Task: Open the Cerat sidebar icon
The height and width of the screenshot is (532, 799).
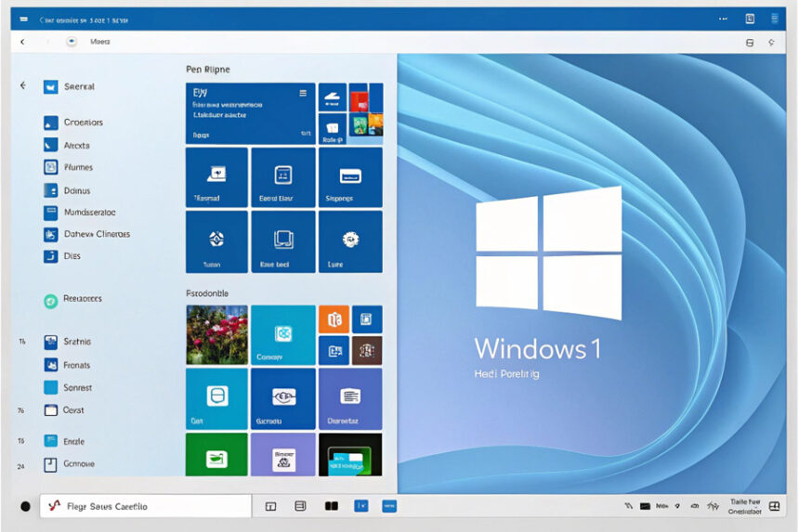Action: click(50, 409)
